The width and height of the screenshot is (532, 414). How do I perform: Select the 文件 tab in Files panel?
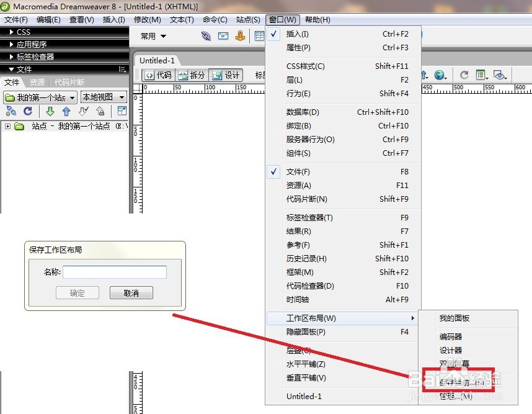coord(12,82)
